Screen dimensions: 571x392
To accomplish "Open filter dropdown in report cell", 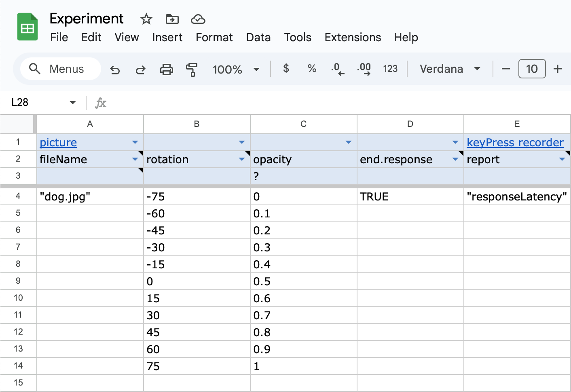I will [x=562, y=159].
